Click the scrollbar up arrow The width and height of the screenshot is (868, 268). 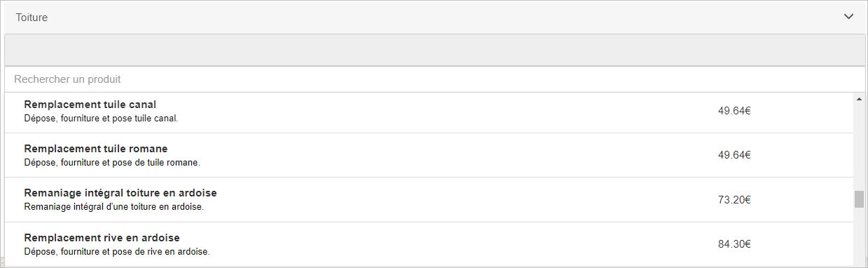pos(859,99)
